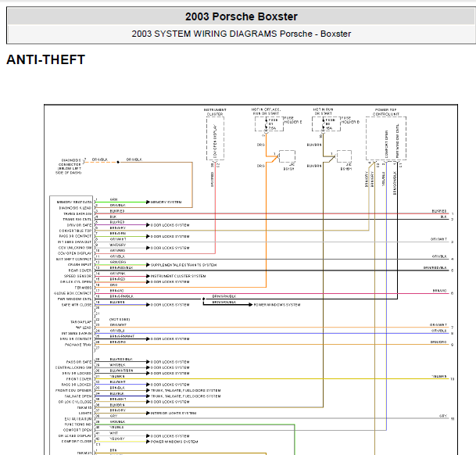The height and width of the screenshot is (455, 476).
Task: Click the '2003 SYSTEM WIRING DIAGRAMS Porsche - Boxster' subtitle
Action: click(x=241, y=34)
